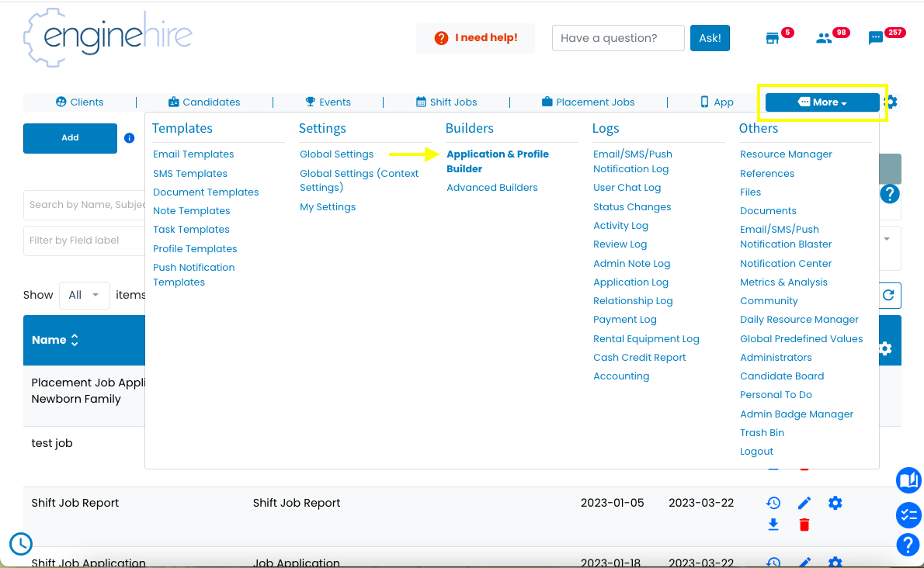
Task: Open the floating checklist icon
Action: coord(908,515)
